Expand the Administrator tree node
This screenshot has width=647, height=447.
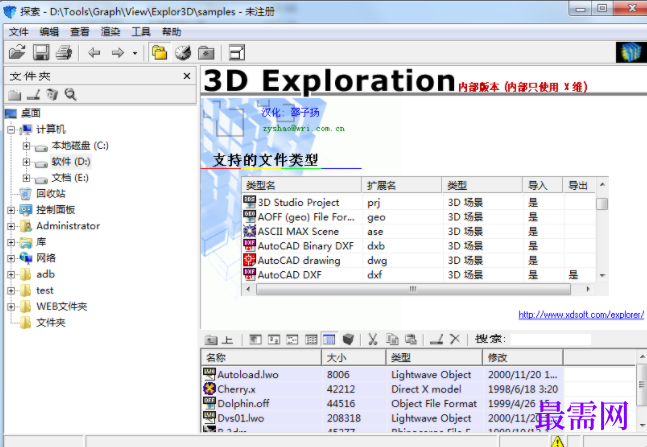coord(11,226)
